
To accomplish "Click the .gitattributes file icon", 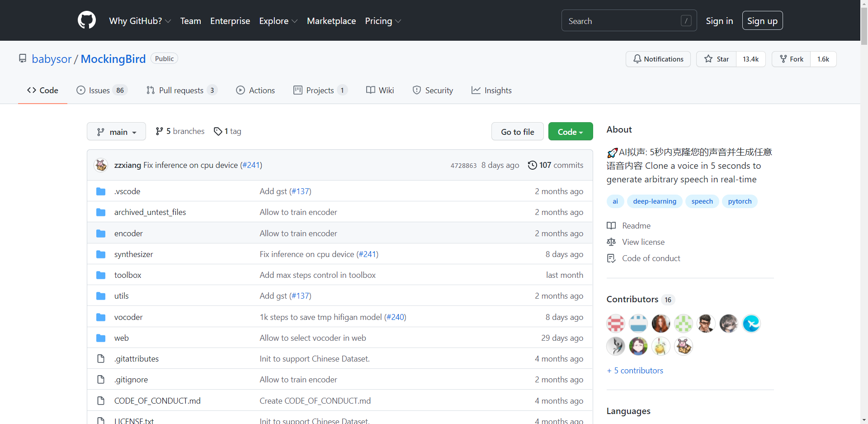I will coord(101,359).
